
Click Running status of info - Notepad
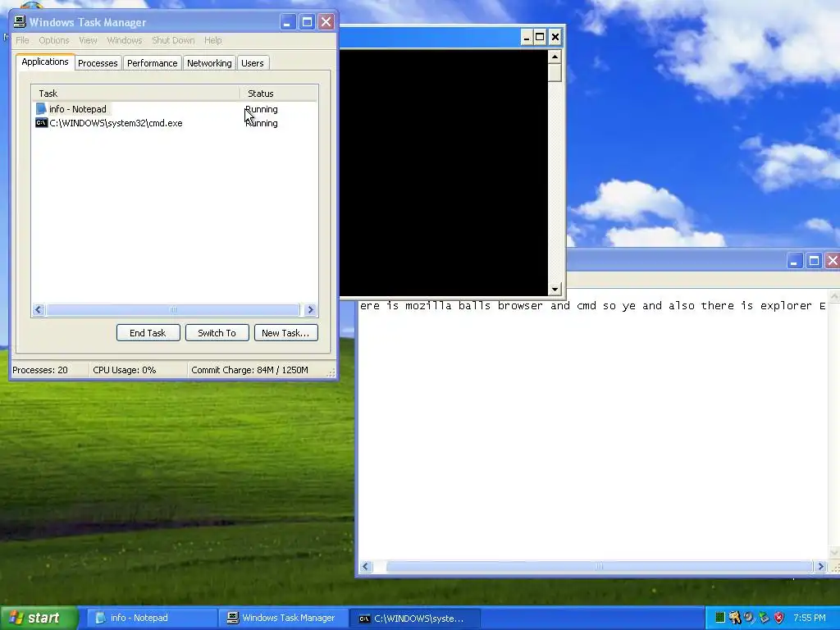click(262, 109)
